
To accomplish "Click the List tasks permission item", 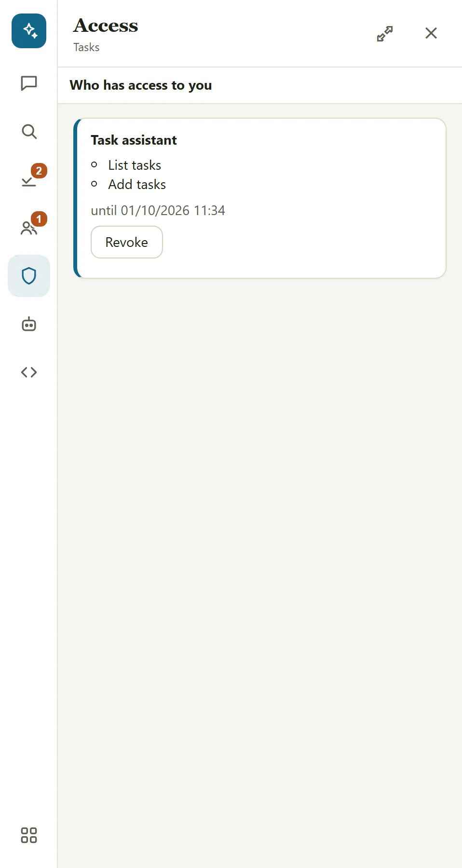I will point(135,165).
